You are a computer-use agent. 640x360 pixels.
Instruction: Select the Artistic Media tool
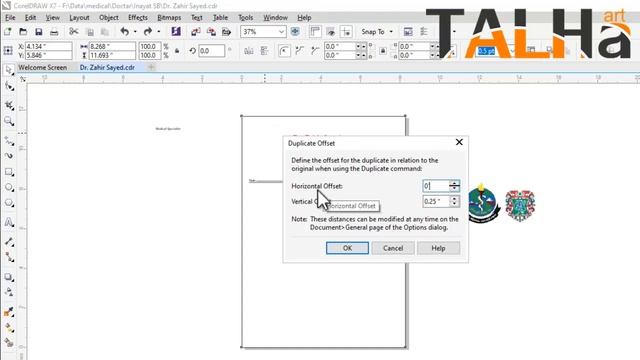9,156
